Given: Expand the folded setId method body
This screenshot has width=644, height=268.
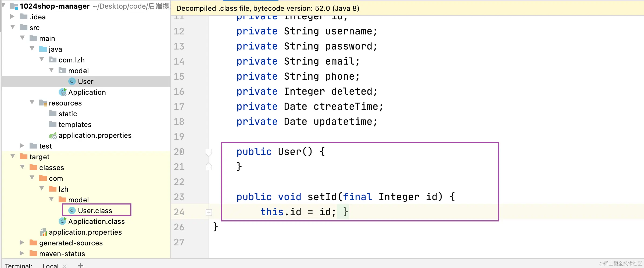Looking at the screenshot, I should pos(209,212).
